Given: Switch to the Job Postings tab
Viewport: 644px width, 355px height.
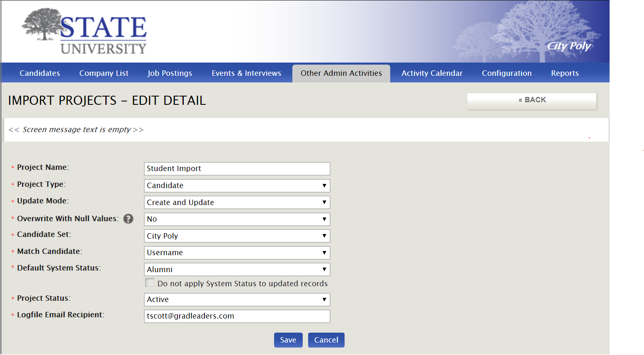Looking at the screenshot, I should coord(170,73).
